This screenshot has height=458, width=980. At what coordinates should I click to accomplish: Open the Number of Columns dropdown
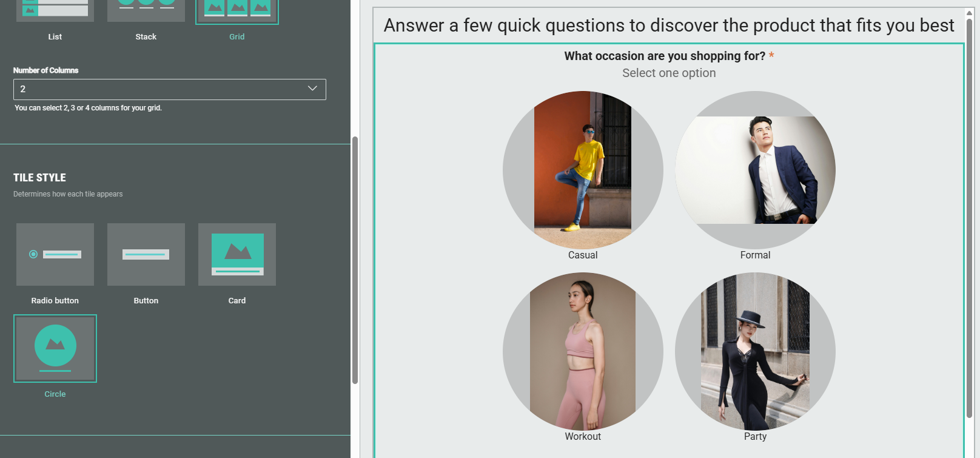(x=169, y=89)
